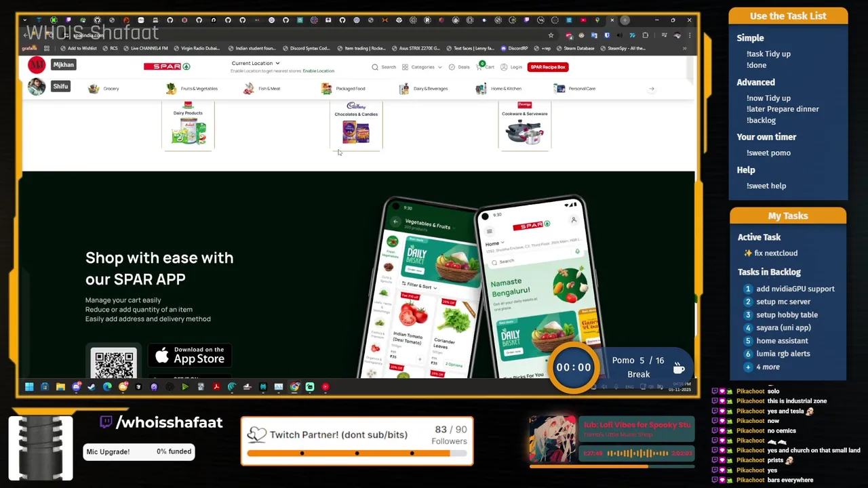Open Microsoft Edge from taskbar
Screen dimensions: 868x488
107,387
